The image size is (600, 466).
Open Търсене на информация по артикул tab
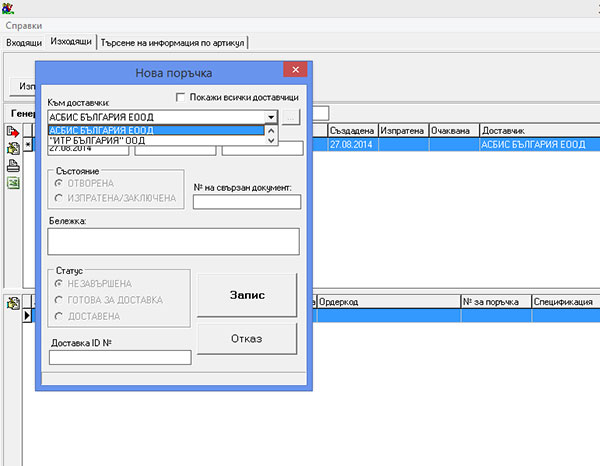point(172,43)
